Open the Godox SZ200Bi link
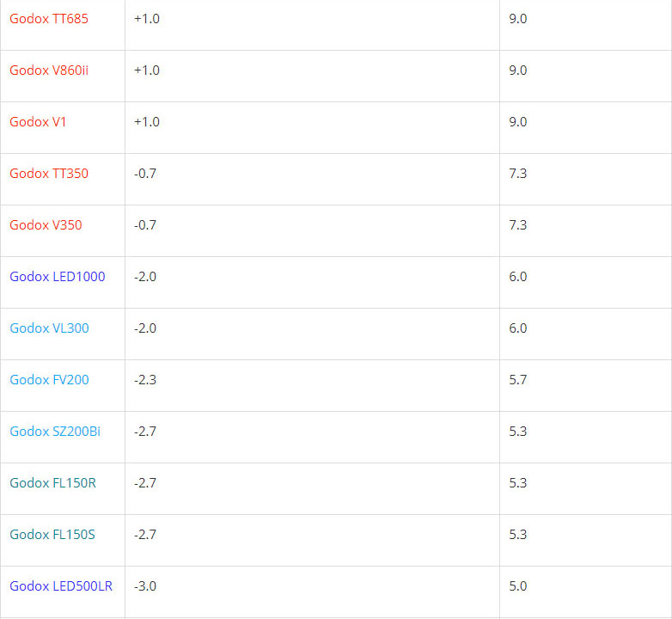 click(x=55, y=432)
